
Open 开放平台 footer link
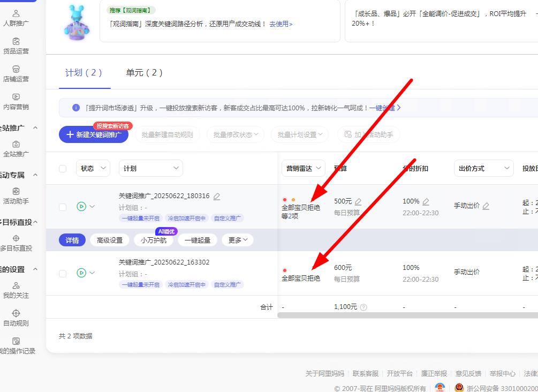(400, 373)
